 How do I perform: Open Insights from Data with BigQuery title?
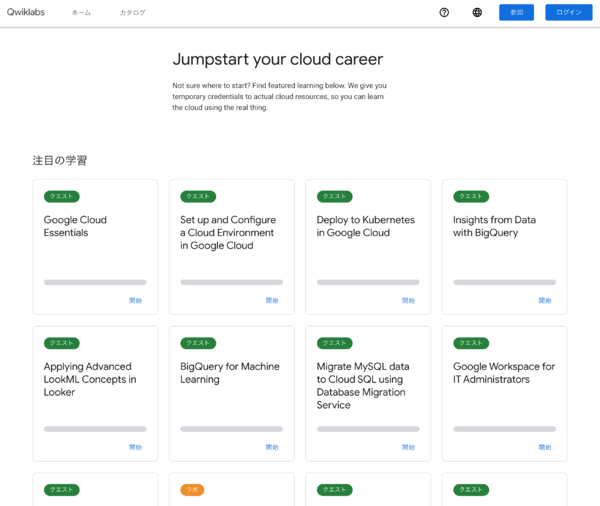coord(494,226)
